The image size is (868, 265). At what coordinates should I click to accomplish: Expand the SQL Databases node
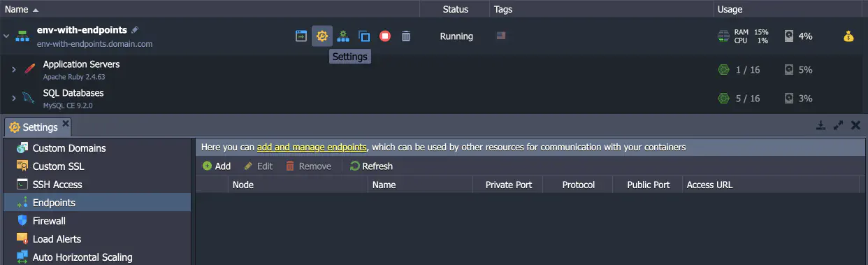(x=13, y=98)
